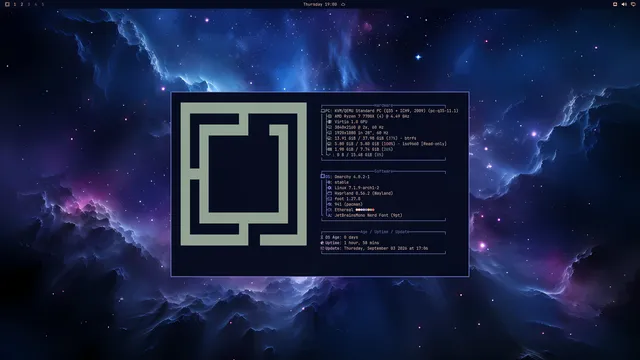Click the CPU chip icon beside AMD Ryzen

pyautogui.click(x=330, y=116)
